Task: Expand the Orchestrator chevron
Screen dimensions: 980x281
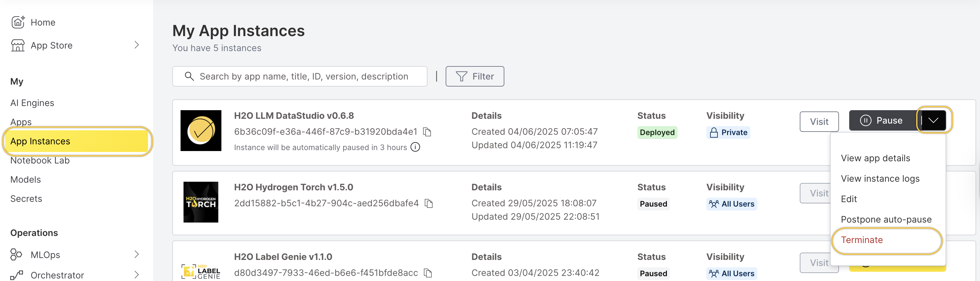Action: click(x=137, y=275)
